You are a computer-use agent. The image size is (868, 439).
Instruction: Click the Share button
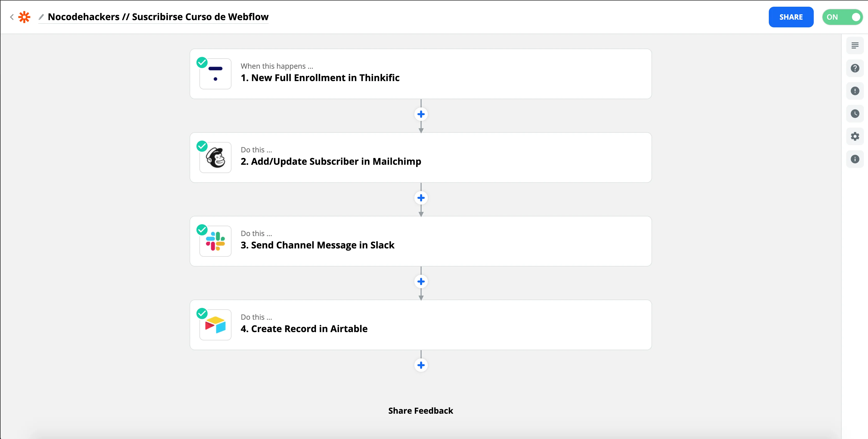coord(791,17)
